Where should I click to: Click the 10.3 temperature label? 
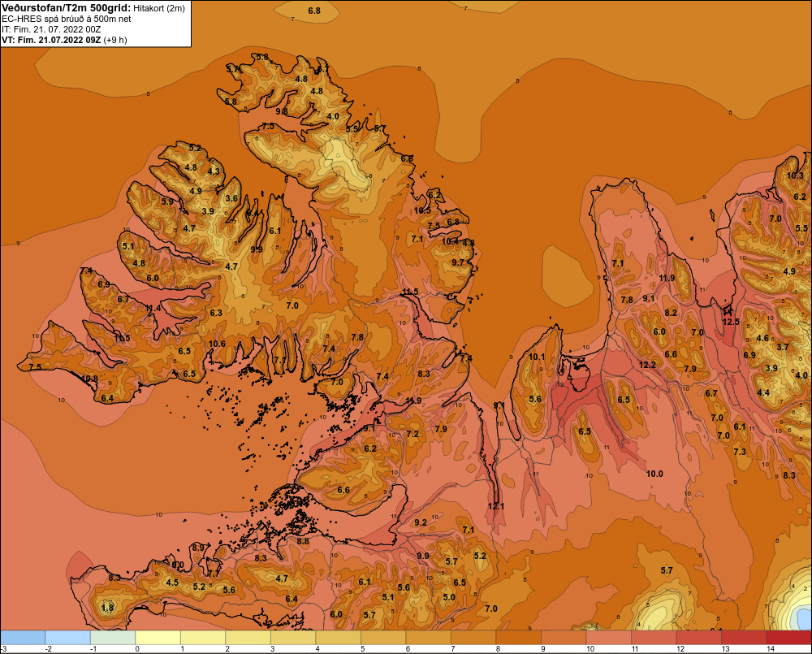click(796, 175)
